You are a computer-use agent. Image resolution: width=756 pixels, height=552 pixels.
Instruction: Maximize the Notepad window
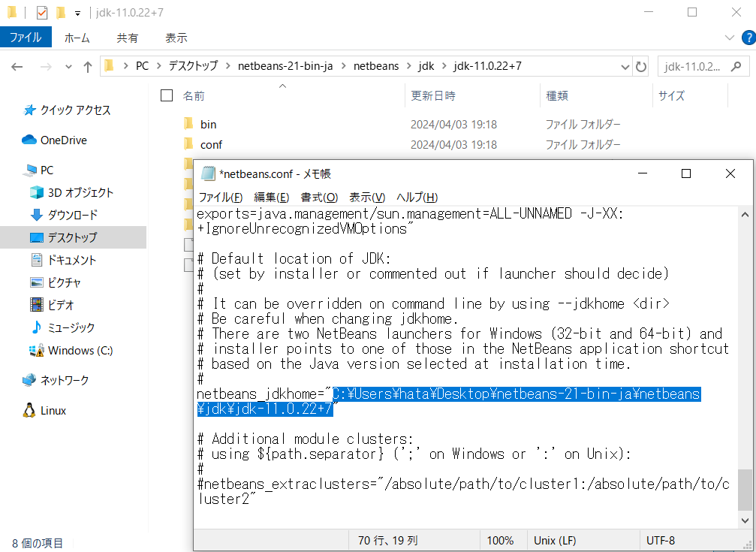686,173
